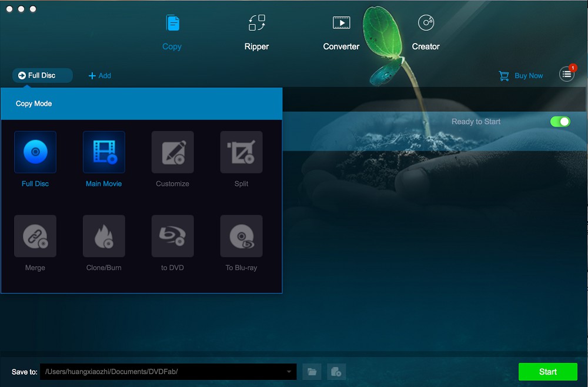Open the Converter tab

tap(341, 33)
